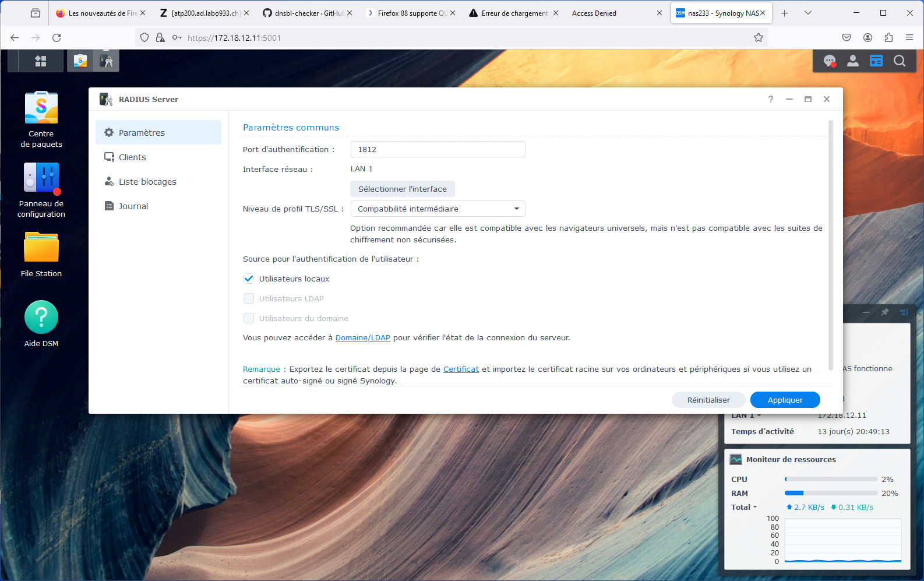Viewport: 924px width, 581px height.
Task: Click the network traffic graph
Action: click(x=842, y=540)
